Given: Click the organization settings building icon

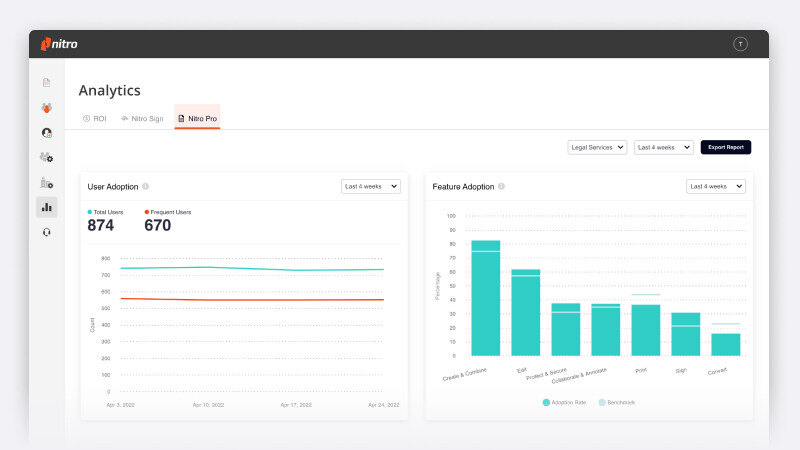Looking at the screenshot, I should coord(46,182).
